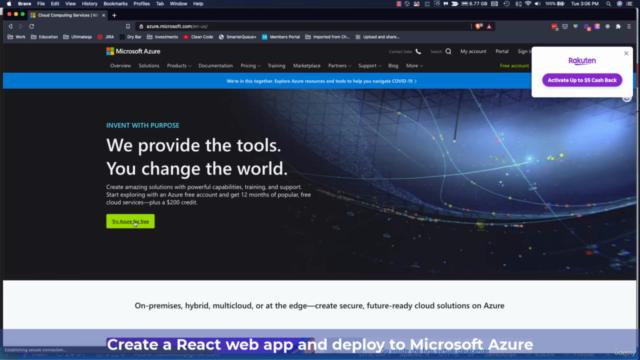Screen dimensions: 640x360
Task: Click the browser back arrow
Action: (10, 26)
